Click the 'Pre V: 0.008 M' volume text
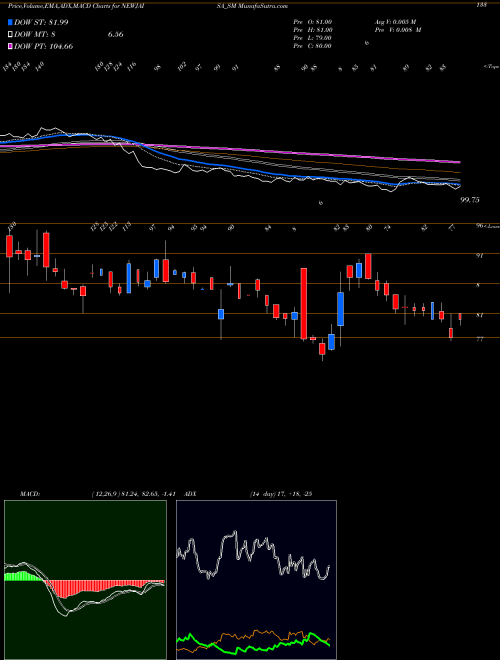This screenshot has width=500, height=660. pos(398,30)
